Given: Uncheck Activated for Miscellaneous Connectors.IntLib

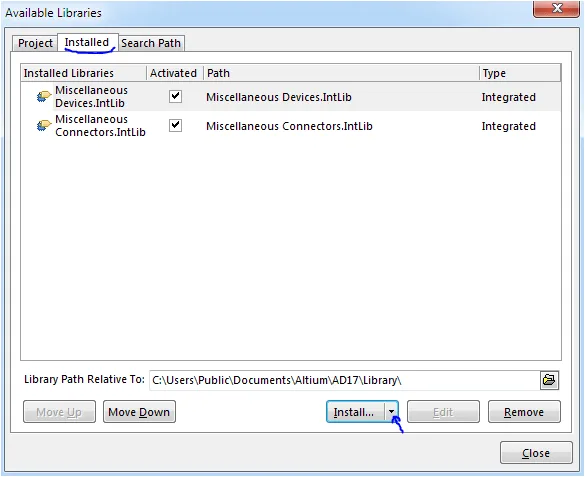Looking at the screenshot, I should (x=175, y=126).
